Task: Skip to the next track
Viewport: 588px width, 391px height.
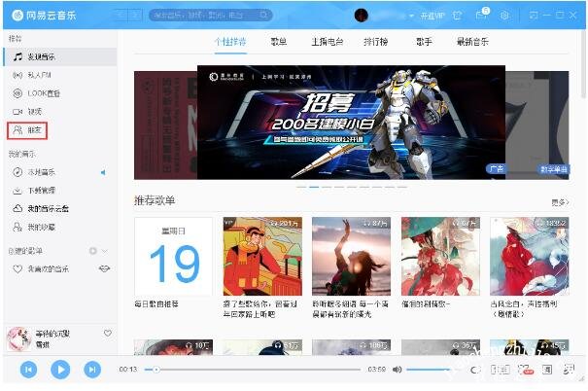Action: pos(92,370)
